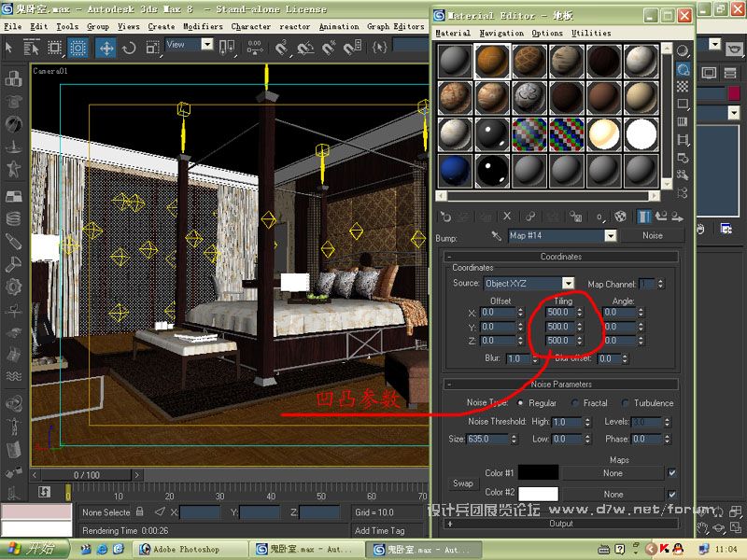Click the 0 / 100 time slider
The height and width of the screenshot is (560, 747).
click(86, 475)
